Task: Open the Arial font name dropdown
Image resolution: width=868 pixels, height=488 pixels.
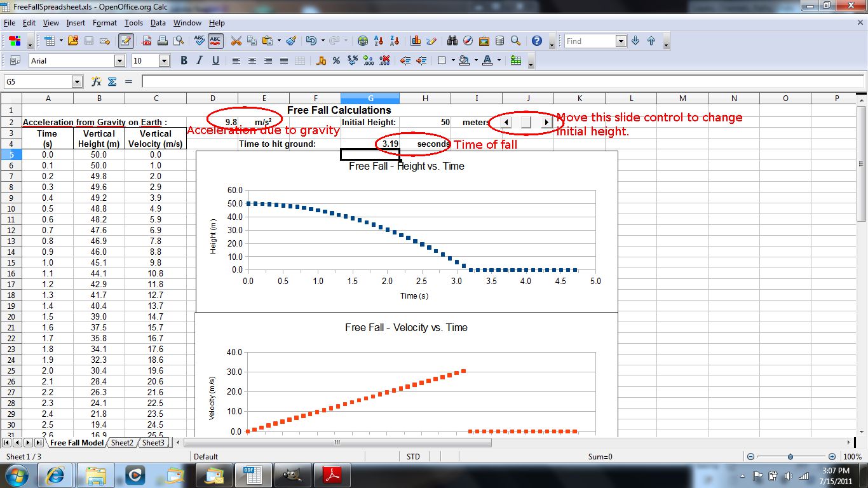Action: (120, 60)
